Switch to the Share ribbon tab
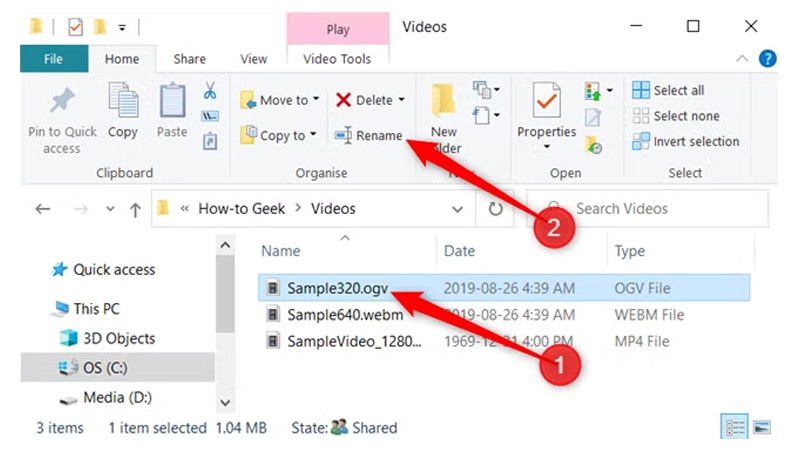This screenshot has height=450, width=800. 189,59
